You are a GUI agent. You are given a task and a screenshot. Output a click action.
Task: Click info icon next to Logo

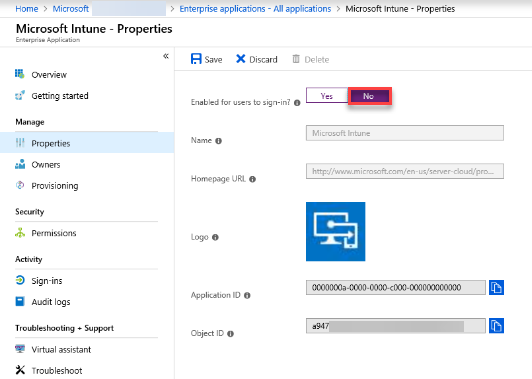point(215,237)
